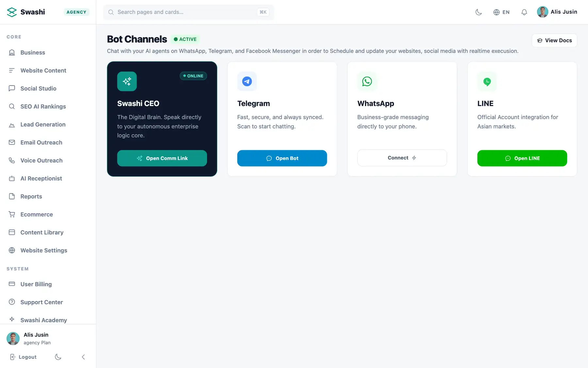Open the EN language selector
The width and height of the screenshot is (588, 368).
pyautogui.click(x=501, y=12)
